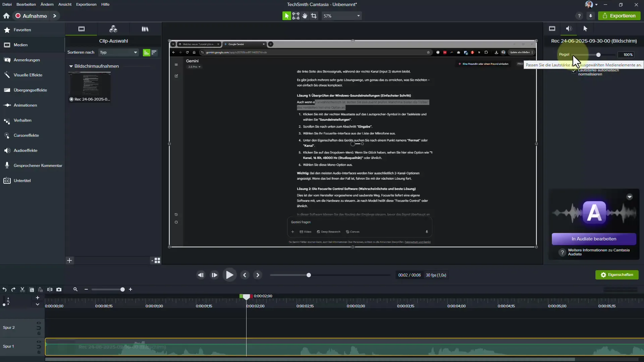Image resolution: width=644 pixels, height=362 pixels.
Task: Open user account dropdown arrow
Action: click(596, 5)
